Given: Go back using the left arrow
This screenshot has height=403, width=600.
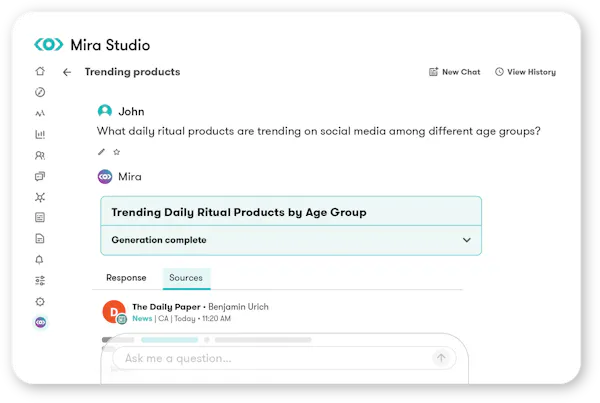Looking at the screenshot, I should (x=67, y=72).
